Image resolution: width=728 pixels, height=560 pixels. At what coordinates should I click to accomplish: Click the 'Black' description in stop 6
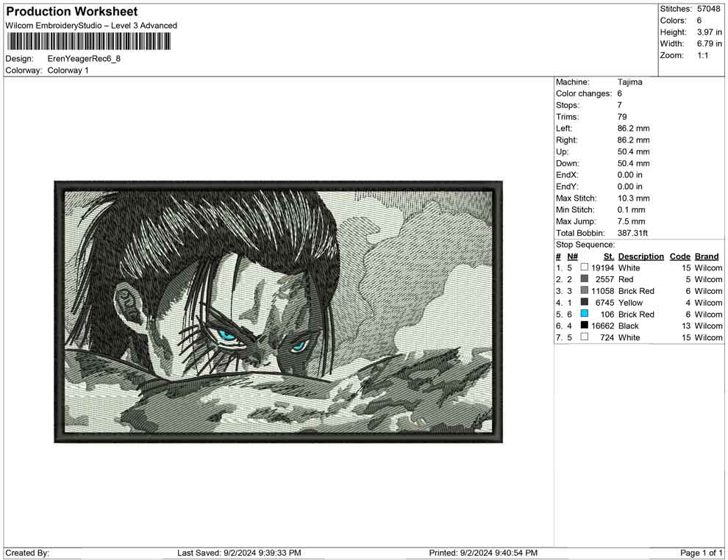(x=629, y=326)
